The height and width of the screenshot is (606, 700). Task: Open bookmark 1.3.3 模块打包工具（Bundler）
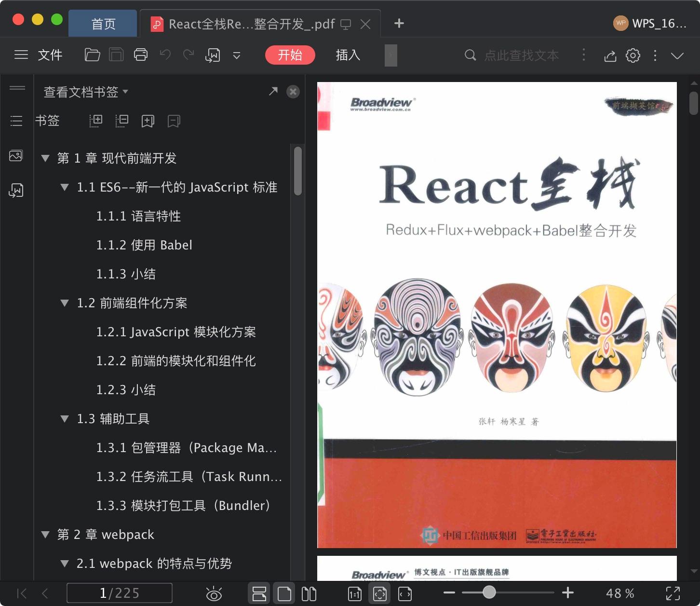tap(185, 506)
